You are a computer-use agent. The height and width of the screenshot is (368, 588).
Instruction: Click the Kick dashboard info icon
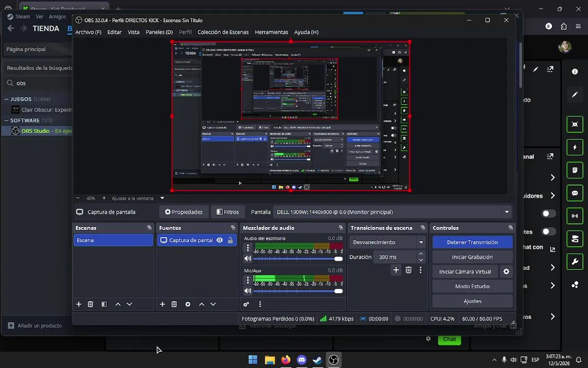[x=575, y=72]
